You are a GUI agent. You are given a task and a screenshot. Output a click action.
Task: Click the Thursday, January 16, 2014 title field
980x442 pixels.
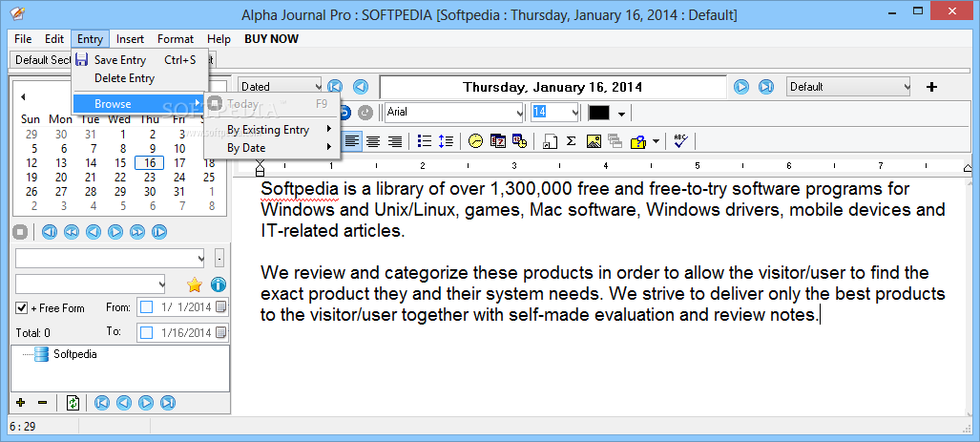pyautogui.click(x=553, y=87)
